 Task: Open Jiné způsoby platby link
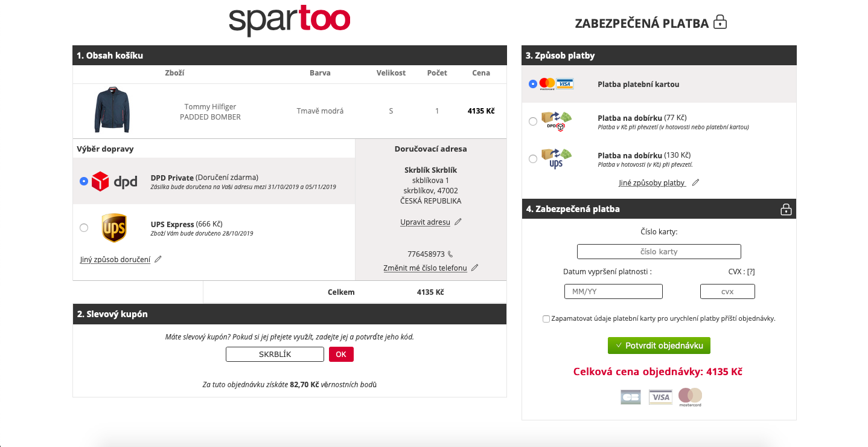(x=652, y=183)
